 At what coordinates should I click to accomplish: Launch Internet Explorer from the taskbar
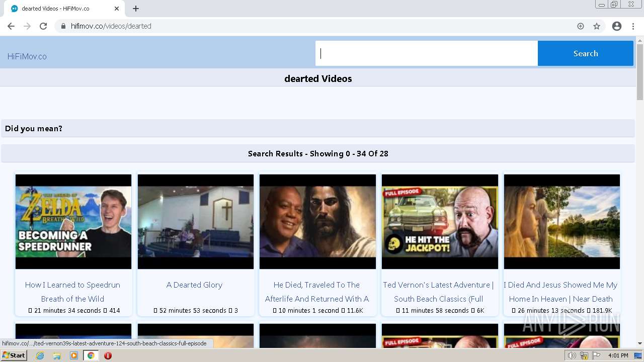click(40, 355)
